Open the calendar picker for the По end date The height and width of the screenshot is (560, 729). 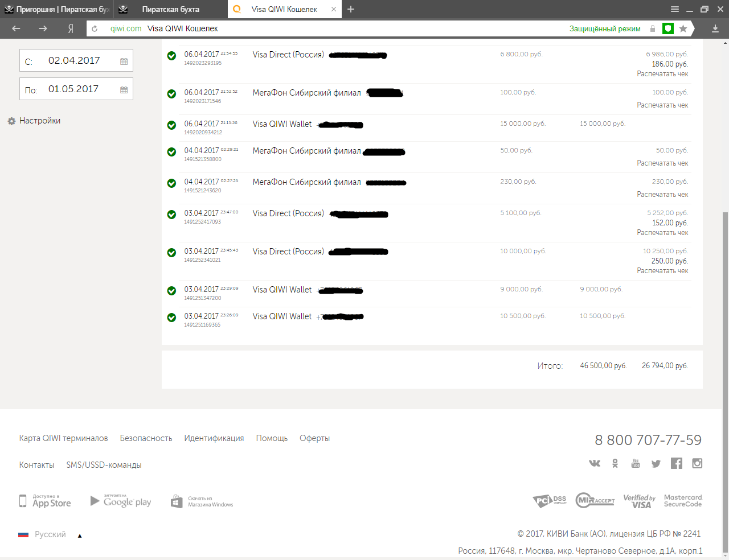point(124,90)
